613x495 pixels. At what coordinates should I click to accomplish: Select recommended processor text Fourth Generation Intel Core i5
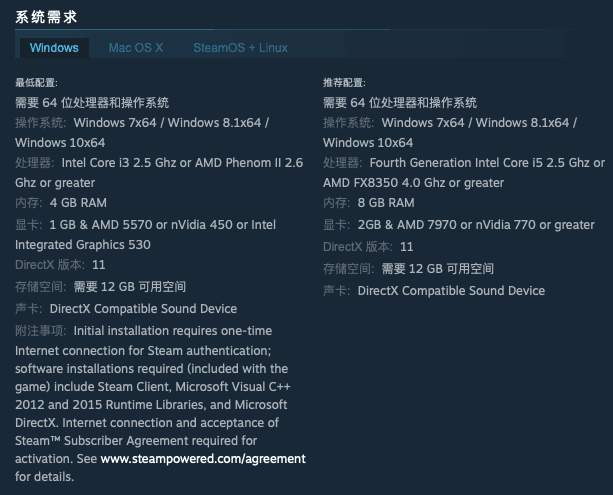pyautogui.click(x=456, y=163)
